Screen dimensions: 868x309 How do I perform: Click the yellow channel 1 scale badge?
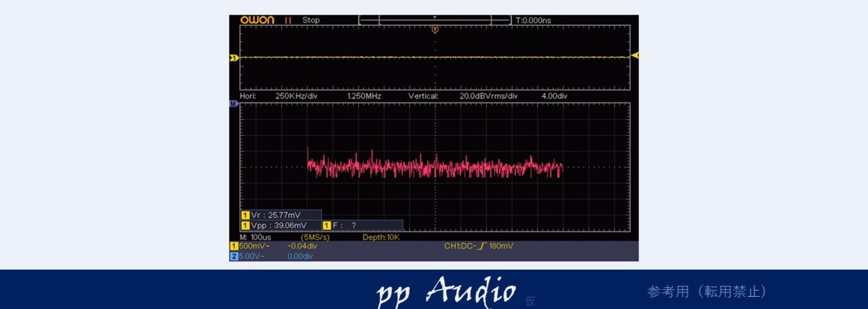click(x=234, y=246)
